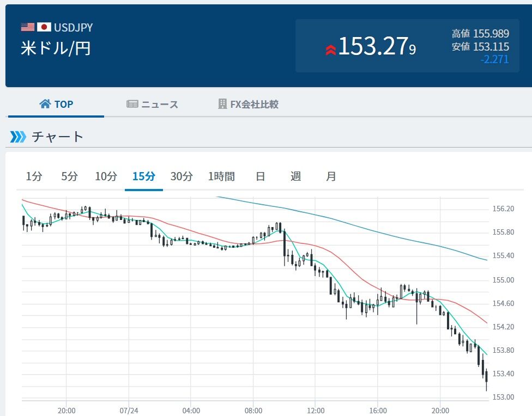Image resolution: width=532 pixels, height=416 pixels.
Task: Switch to monthly 月 chart
Action: (x=331, y=176)
